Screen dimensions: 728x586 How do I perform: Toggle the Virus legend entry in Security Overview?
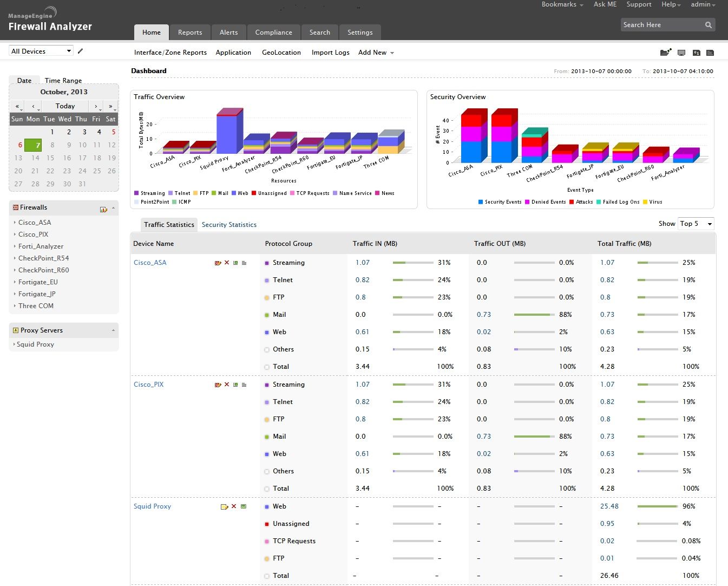[652, 202]
